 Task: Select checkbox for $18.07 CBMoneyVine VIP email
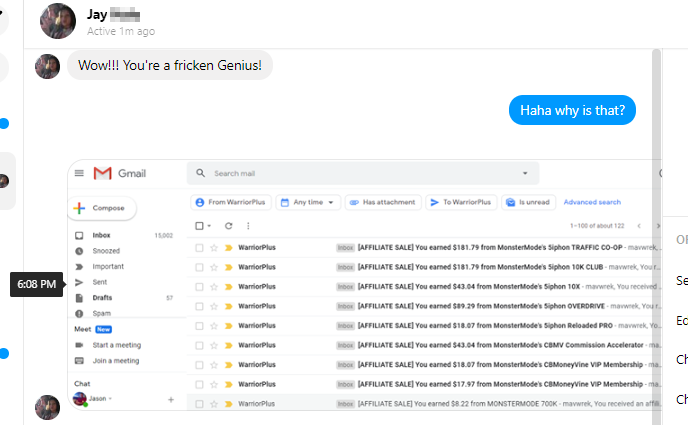[199, 365]
